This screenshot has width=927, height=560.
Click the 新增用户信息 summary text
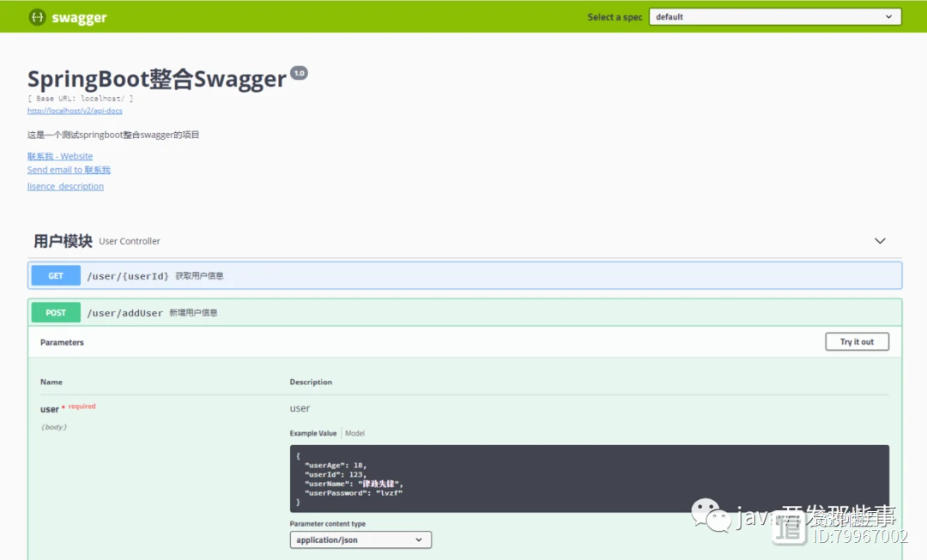click(193, 312)
